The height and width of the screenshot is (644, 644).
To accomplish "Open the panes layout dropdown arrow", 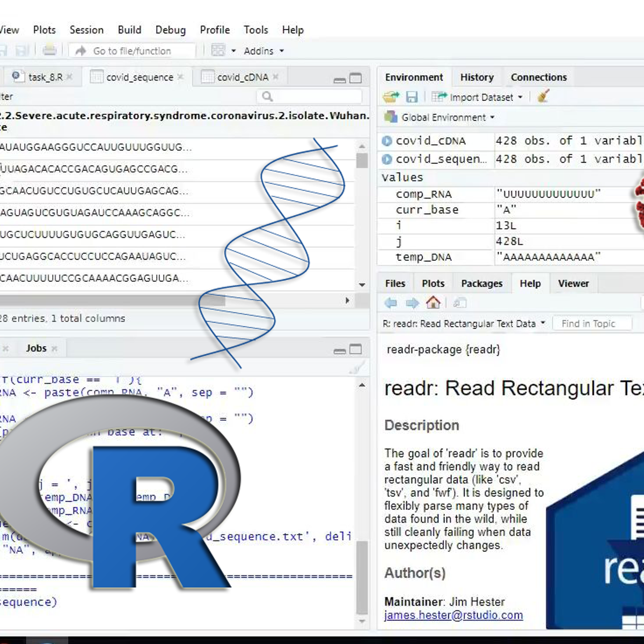I will tap(233, 51).
